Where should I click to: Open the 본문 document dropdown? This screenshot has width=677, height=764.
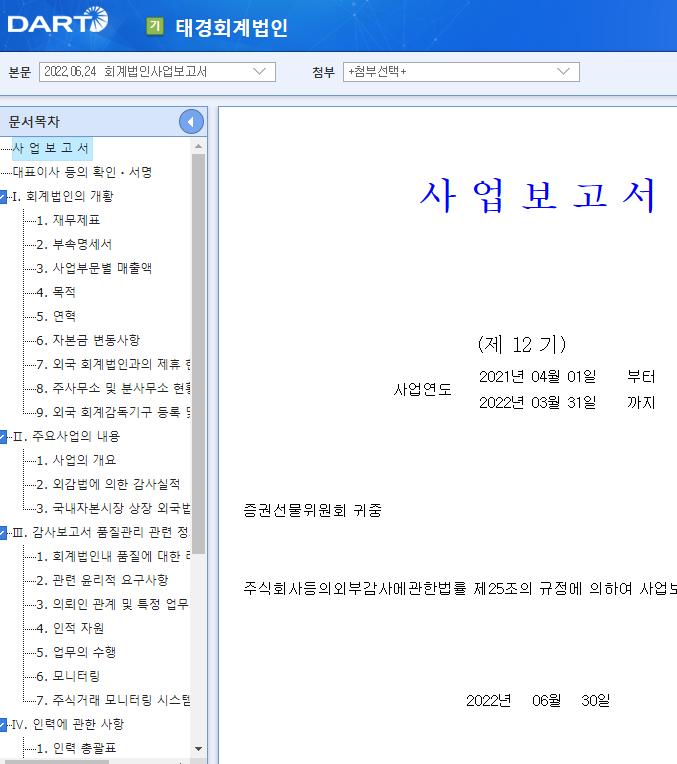tap(157, 72)
